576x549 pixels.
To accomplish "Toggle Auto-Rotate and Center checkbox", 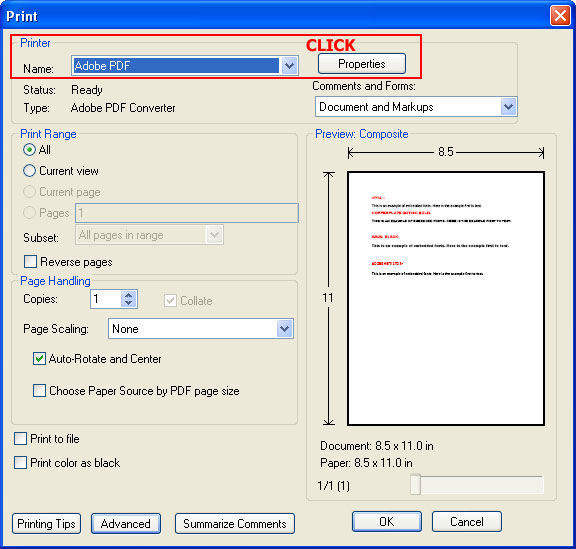I will pyautogui.click(x=39, y=359).
